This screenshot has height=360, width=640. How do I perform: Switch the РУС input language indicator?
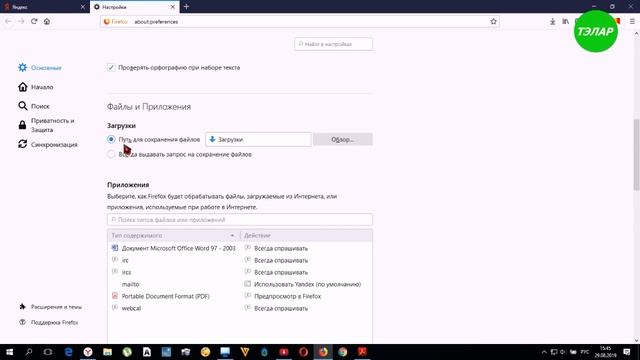585,352
